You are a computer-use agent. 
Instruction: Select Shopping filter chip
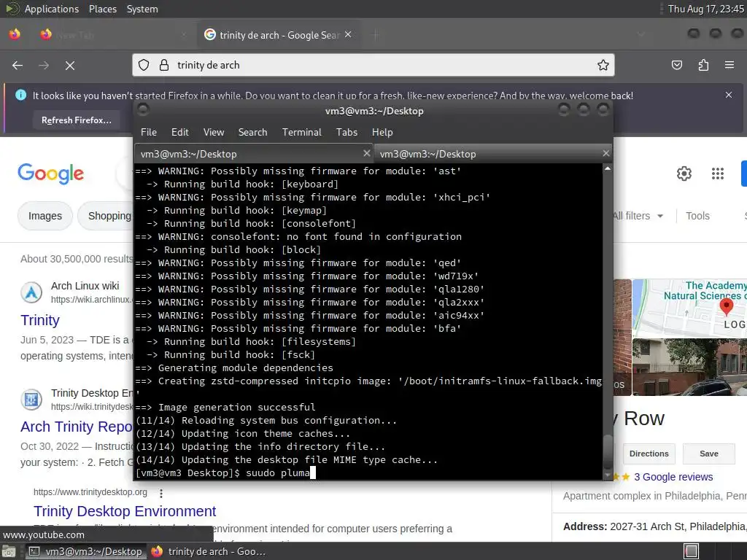click(x=106, y=216)
